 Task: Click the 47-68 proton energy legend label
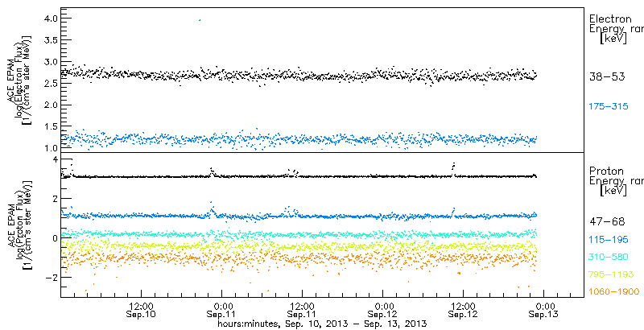click(607, 222)
